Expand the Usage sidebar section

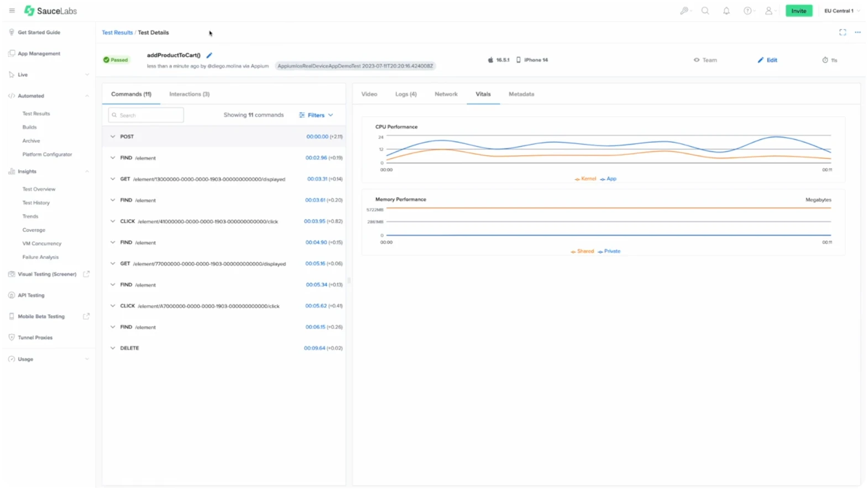point(87,359)
